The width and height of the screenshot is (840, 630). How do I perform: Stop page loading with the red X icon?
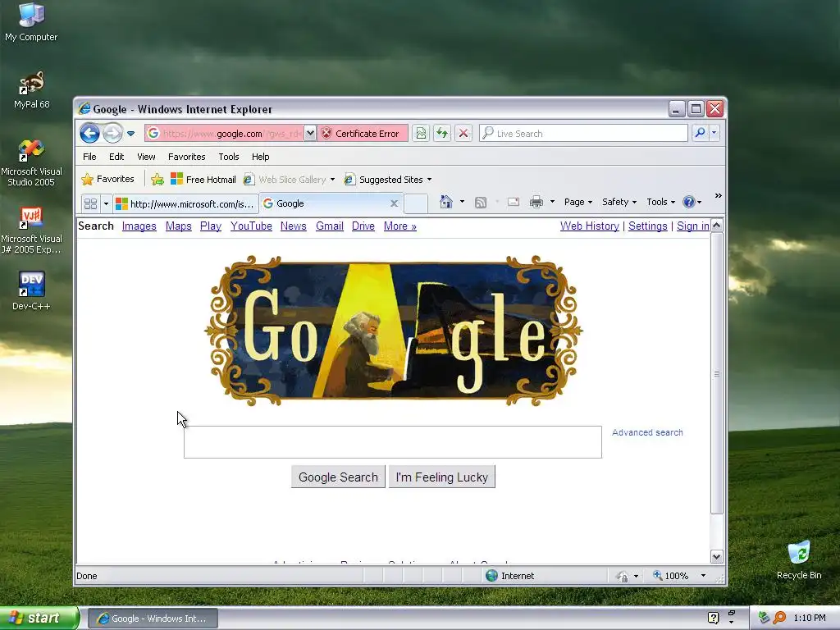click(x=463, y=134)
